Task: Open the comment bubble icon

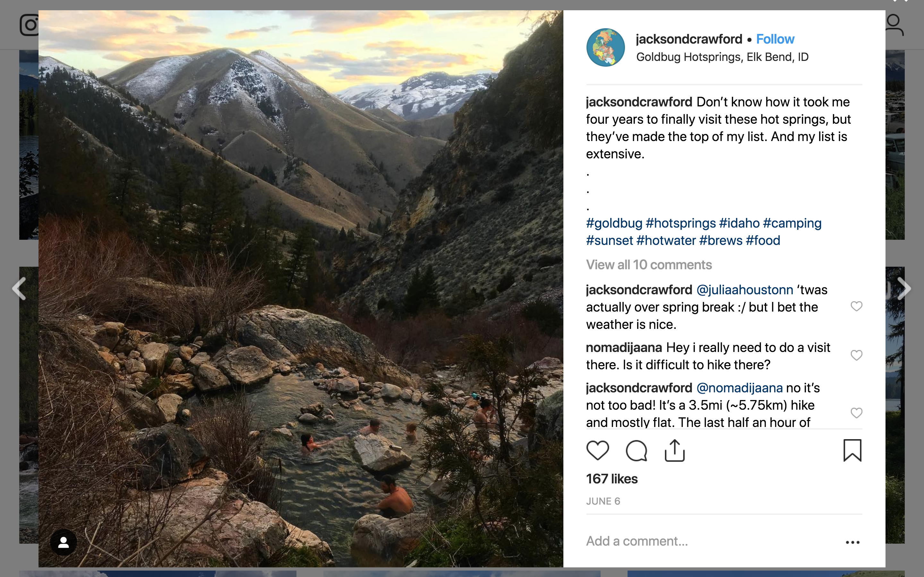Action: coord(636,451)
